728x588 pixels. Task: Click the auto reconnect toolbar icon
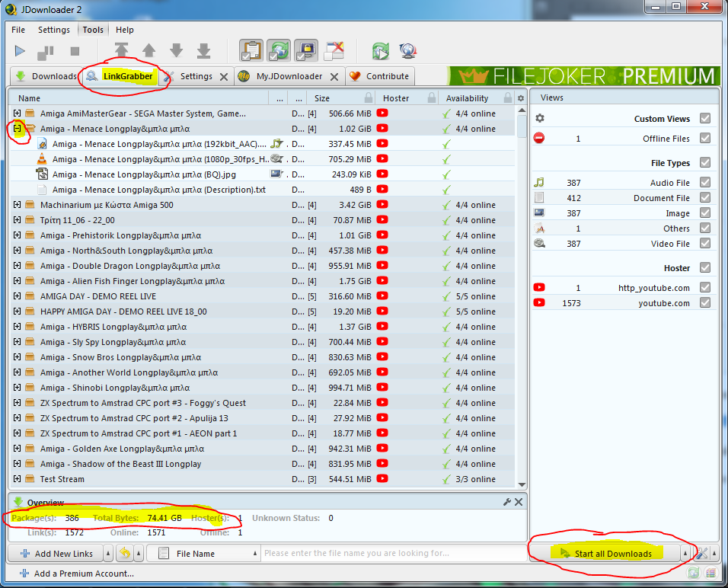tap(279, 51)
